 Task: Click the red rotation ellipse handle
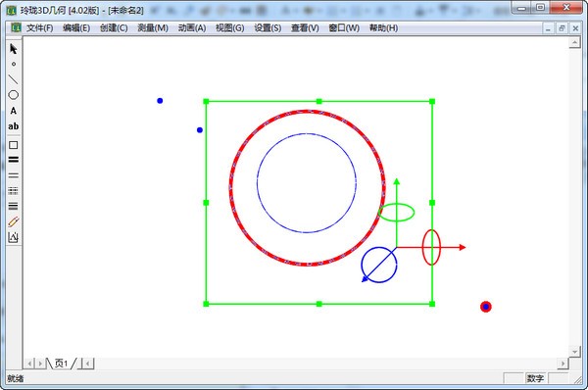coord(423,247)
